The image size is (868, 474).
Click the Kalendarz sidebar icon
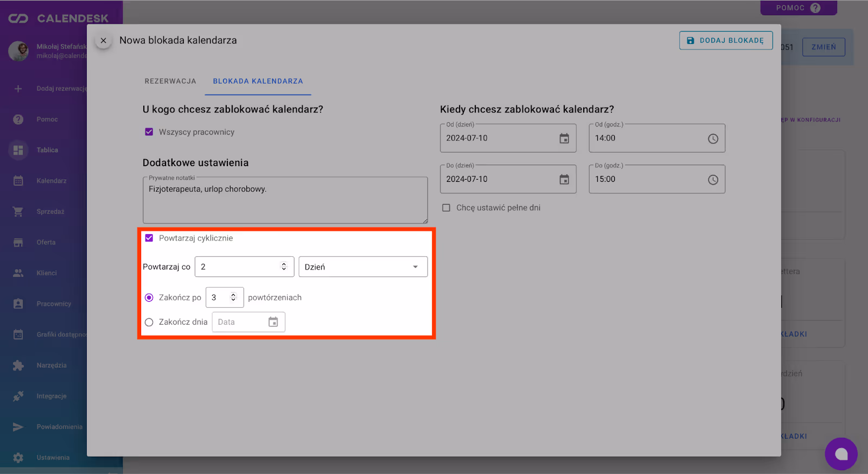pyautogui.click(x=18, y=181)
